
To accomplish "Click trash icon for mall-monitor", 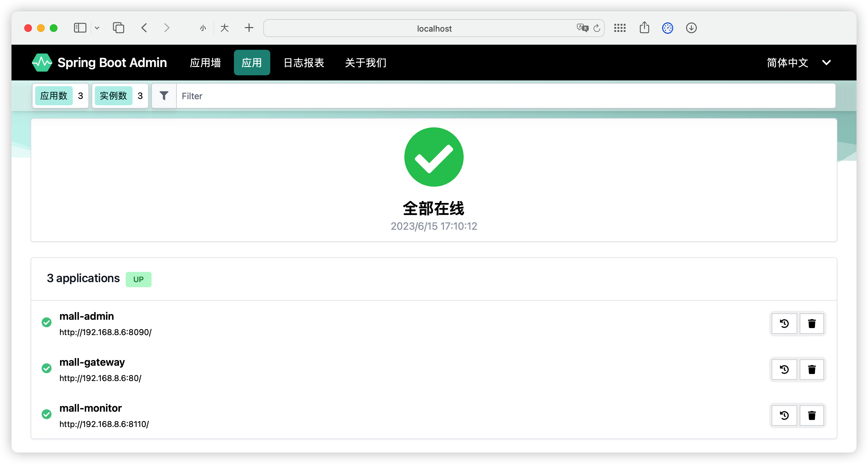I will [x=812, y=415].
